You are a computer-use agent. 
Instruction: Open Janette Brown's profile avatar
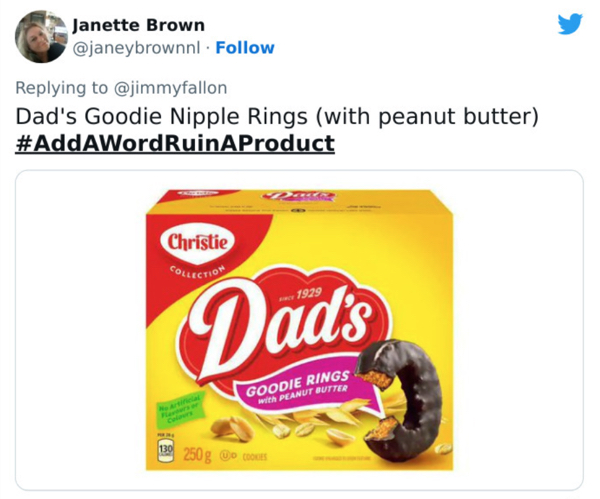click(x=40, y=36)
